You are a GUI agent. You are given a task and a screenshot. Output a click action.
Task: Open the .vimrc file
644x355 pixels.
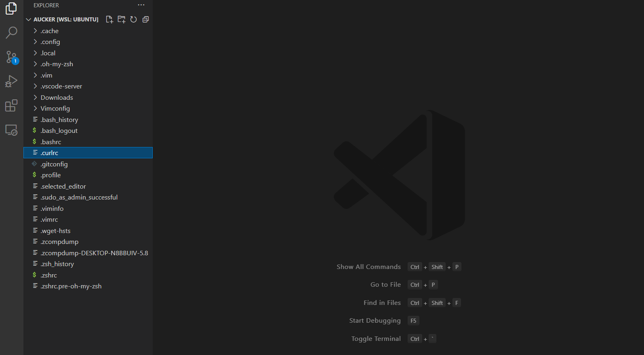(x=88, y=220)
